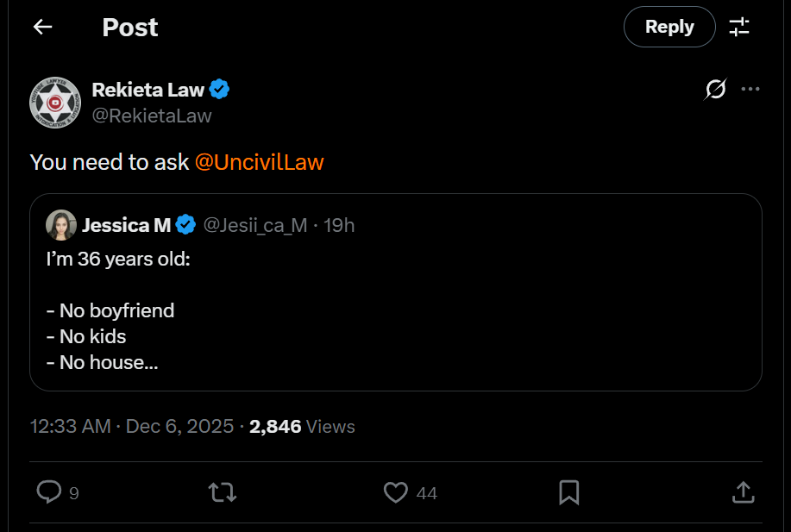Image resolution: width=791 pixels, height=532 pixels.
Task: Open the 2,846 Views count
Action: coord(302,427)
